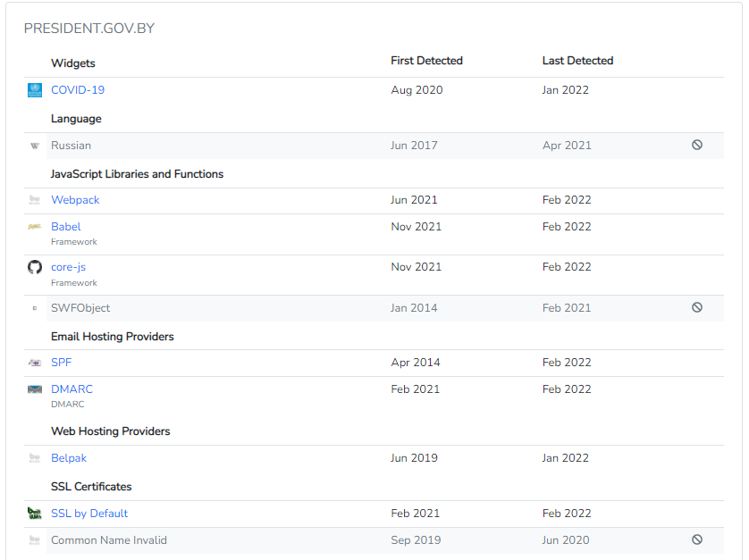The width and height of the screenshot is (749, 560).
Task: Click the SPF row icon
Action: (x=35, y=363)
